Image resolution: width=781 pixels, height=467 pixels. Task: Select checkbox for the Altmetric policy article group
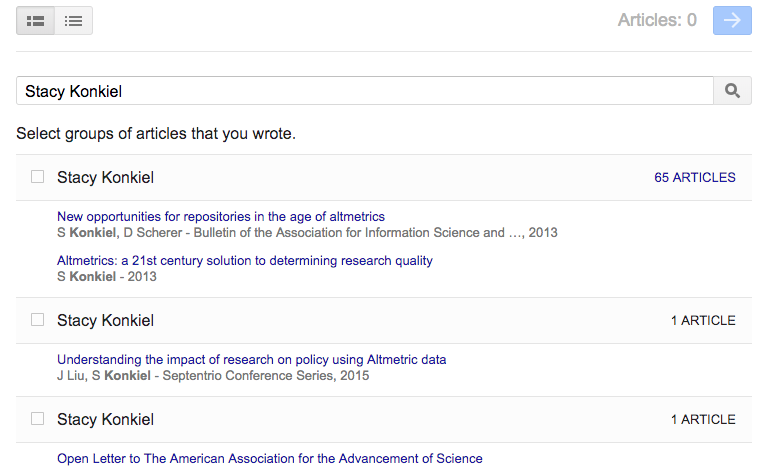(37, 320)
